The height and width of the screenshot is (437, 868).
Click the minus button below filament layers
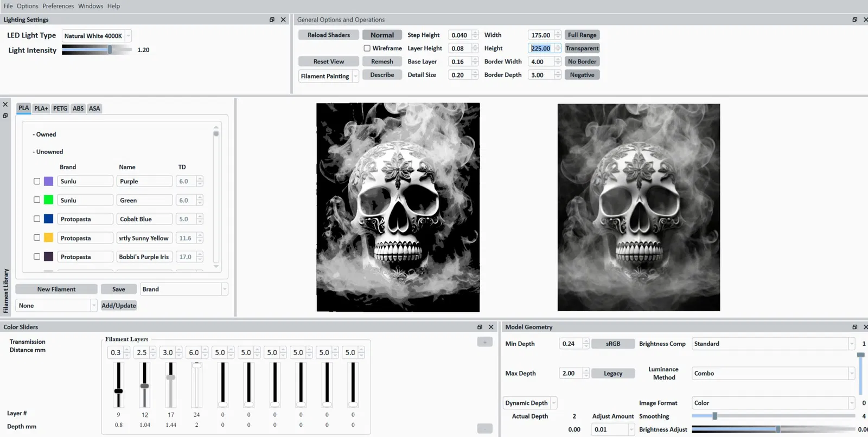(484, 428)
